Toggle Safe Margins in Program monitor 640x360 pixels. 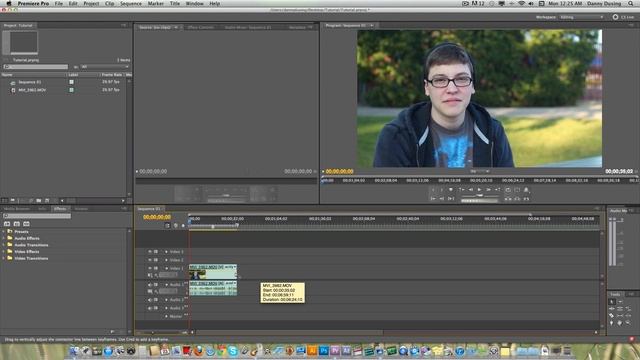517,190
